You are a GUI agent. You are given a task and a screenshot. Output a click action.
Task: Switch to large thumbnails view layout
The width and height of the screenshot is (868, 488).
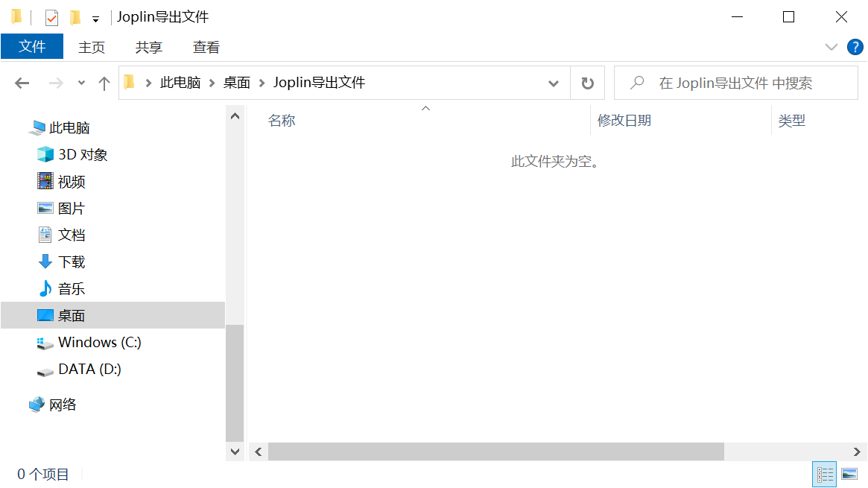849,474
